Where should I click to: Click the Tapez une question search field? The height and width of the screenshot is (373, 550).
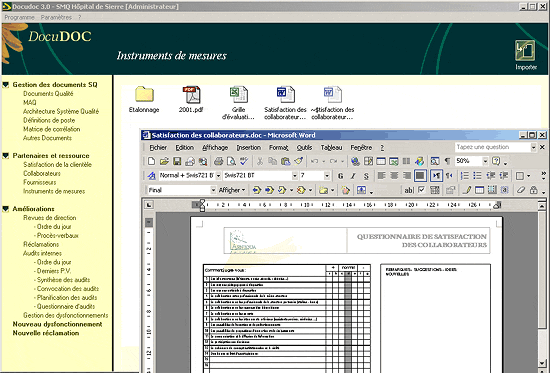(x=493, y=147)
